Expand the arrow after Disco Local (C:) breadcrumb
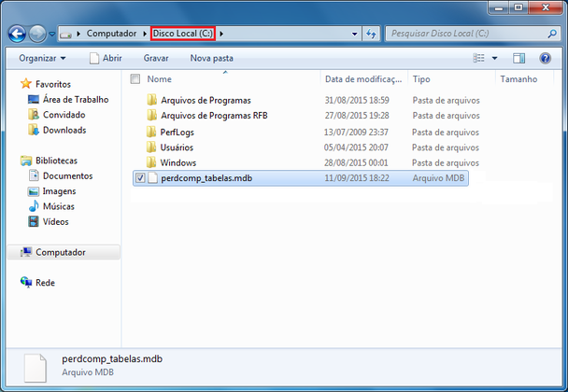Image resolution: width=568 pixels, height=392 pixels. tap(221, 34)
